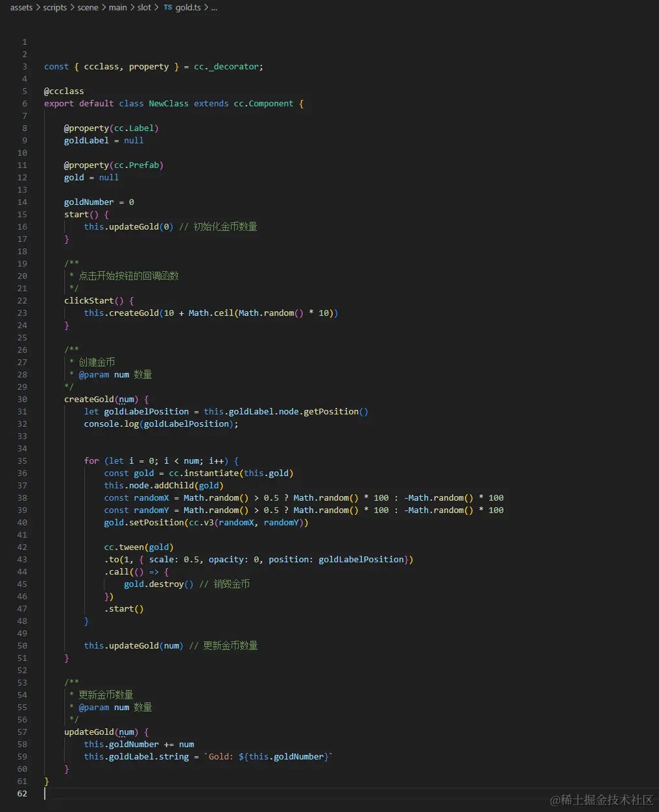Click 'addChild' on line 37
Viewport: 659px width, 812px height.
pyautogui.click(x=174, y=486)
